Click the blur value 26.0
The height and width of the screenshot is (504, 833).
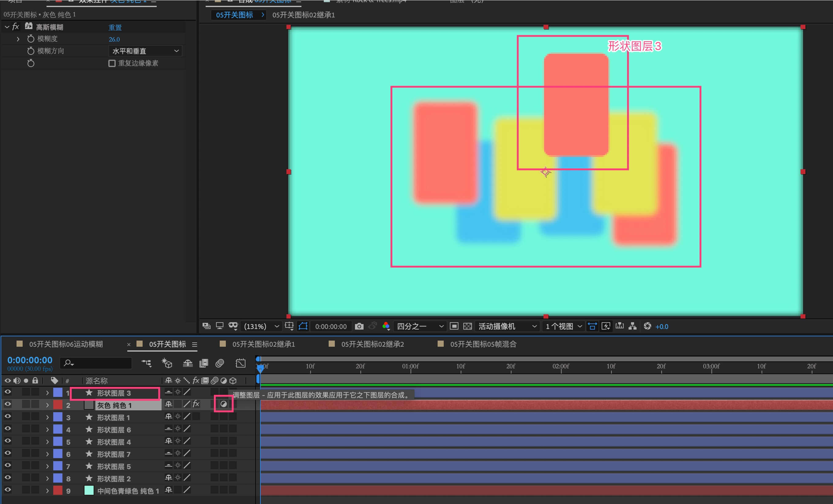(x=114, y=39)
